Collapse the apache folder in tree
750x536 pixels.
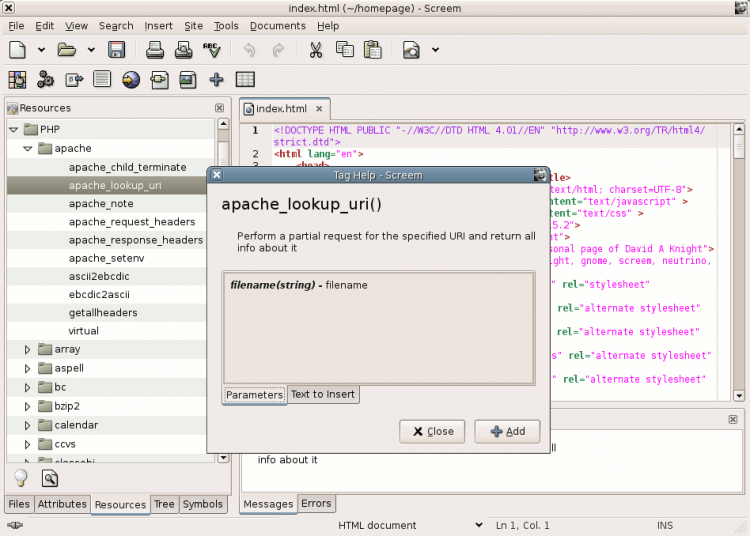tap(28, 149)
